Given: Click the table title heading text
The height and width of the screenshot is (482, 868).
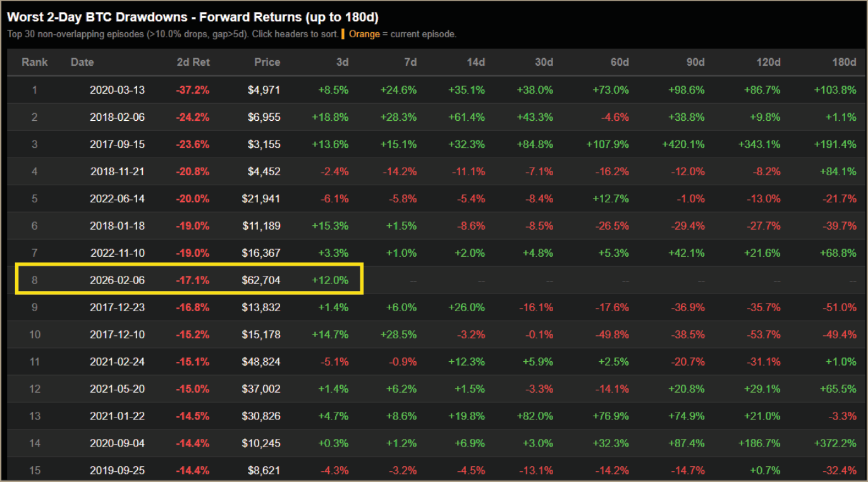Looking at the screenshot, I should coord(193,17).
